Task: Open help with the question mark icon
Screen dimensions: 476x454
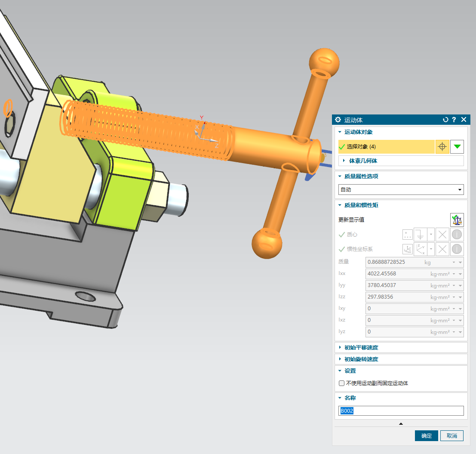Action: (x=454, y=120)
